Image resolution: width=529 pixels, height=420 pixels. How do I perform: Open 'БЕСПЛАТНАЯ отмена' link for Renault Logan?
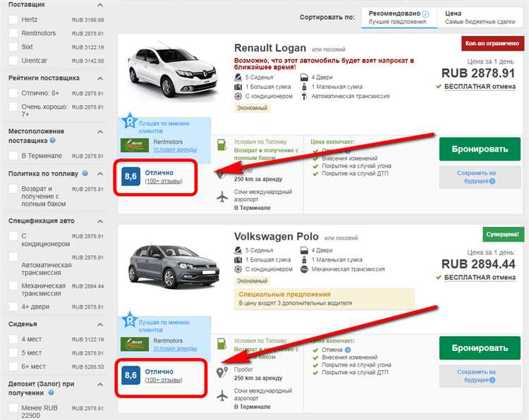[x=480, y=87]
